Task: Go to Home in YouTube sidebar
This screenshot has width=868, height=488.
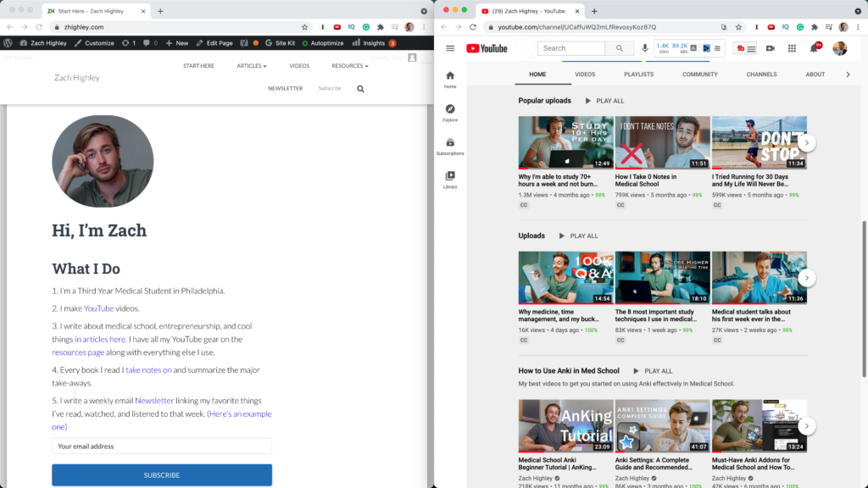Action: [x=450, y=80]
